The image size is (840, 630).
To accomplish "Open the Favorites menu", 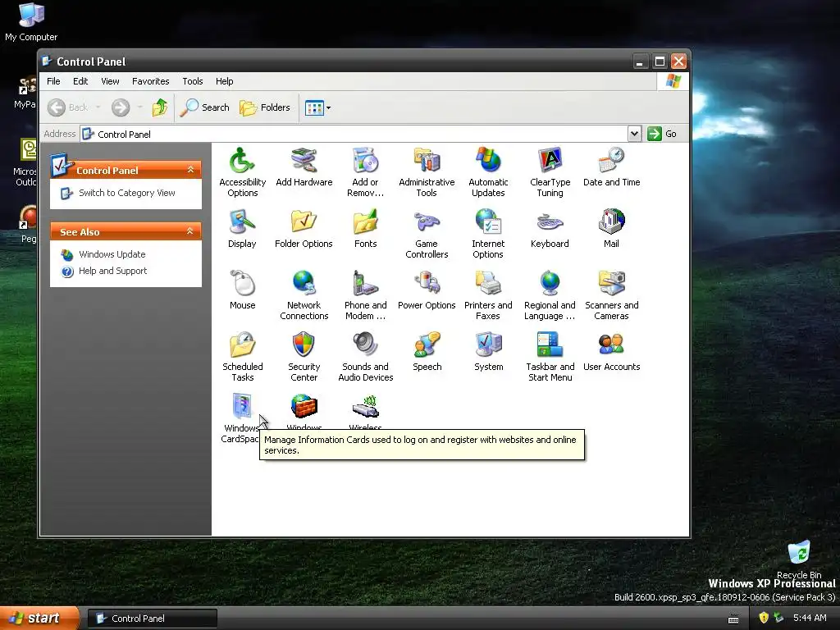I will (151, 81).
